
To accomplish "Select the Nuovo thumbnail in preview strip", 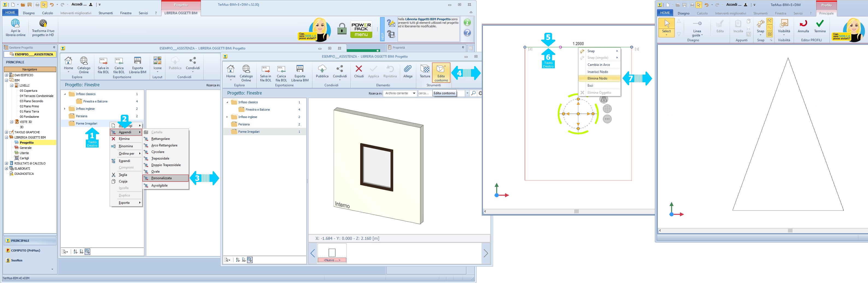I will click(x=332, y=253).
